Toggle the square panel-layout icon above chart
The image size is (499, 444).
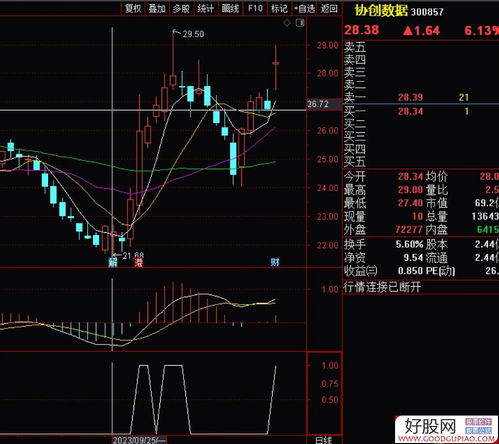click(300, 23)
